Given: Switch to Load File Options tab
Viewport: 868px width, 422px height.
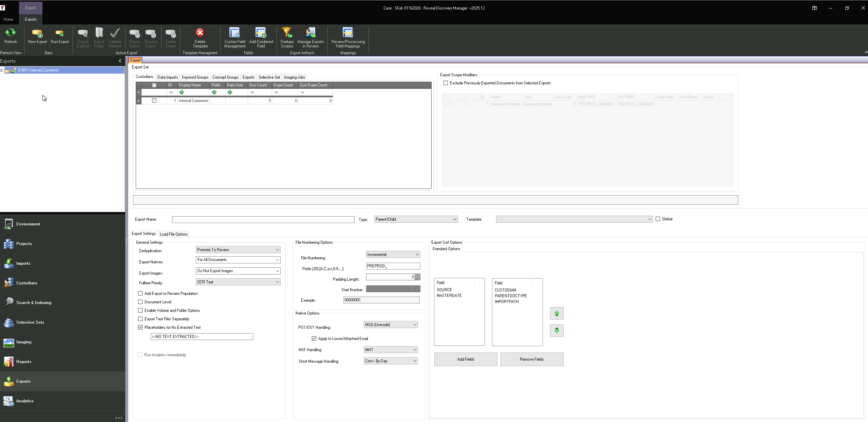Looking at the screenshot, I should tap(173, 234).
